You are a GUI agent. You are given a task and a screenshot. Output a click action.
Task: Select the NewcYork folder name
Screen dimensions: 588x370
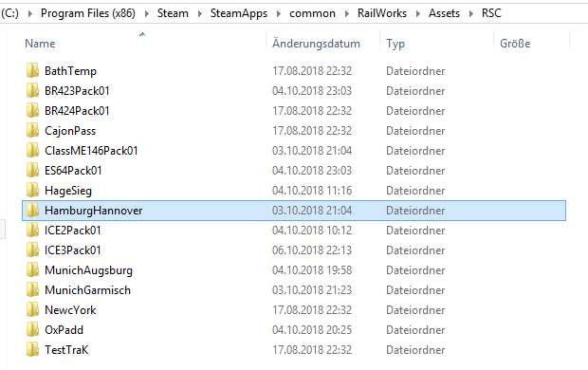[x=70, y=310]
